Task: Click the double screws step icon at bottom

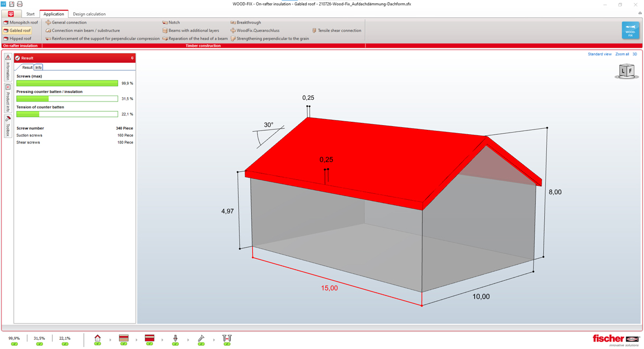Action: (x=227, y=338)
